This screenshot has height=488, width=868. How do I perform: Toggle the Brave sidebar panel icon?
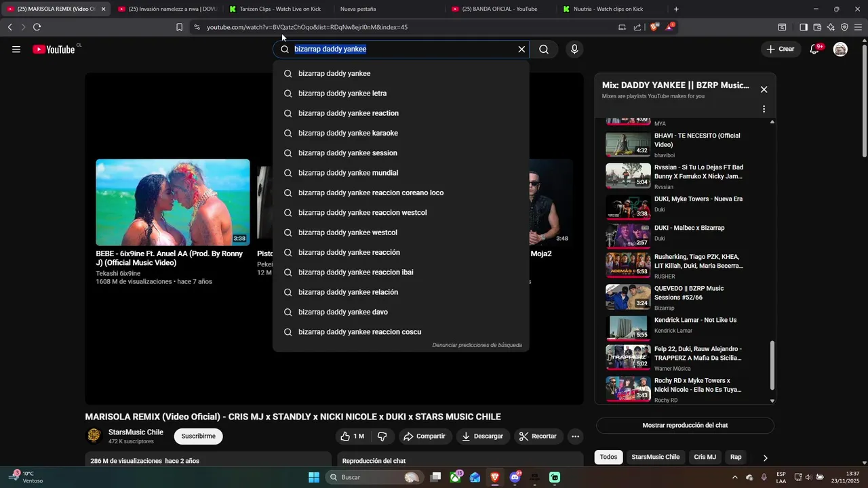pos(803,27)
